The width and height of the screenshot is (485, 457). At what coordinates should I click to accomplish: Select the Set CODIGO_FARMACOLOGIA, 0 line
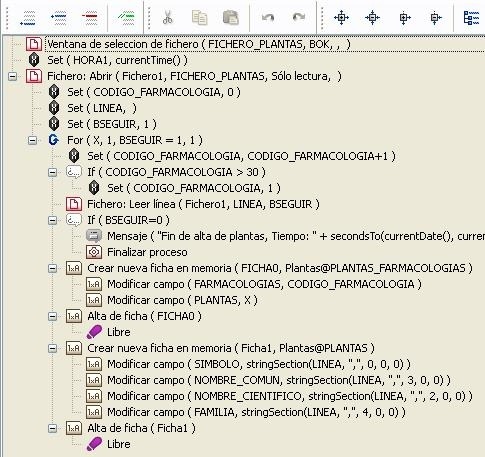pyautogui.click(x=154, y=92)
